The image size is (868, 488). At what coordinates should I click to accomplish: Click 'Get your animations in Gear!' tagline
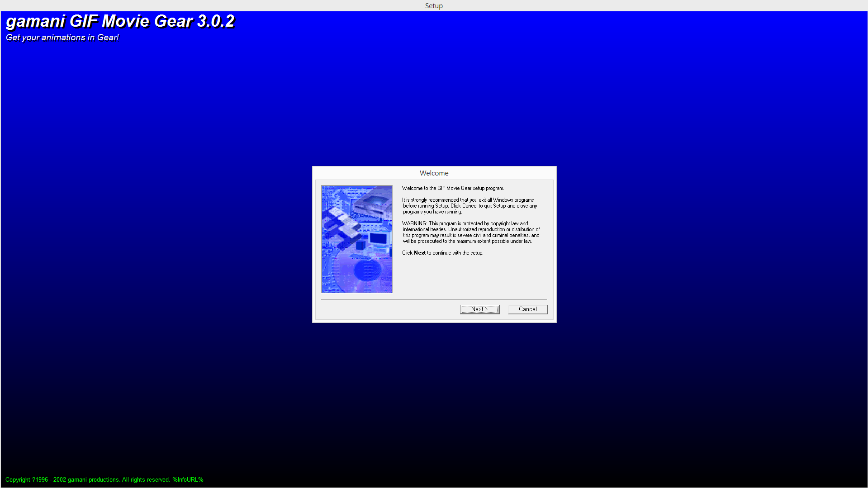[x=62, y=38]
